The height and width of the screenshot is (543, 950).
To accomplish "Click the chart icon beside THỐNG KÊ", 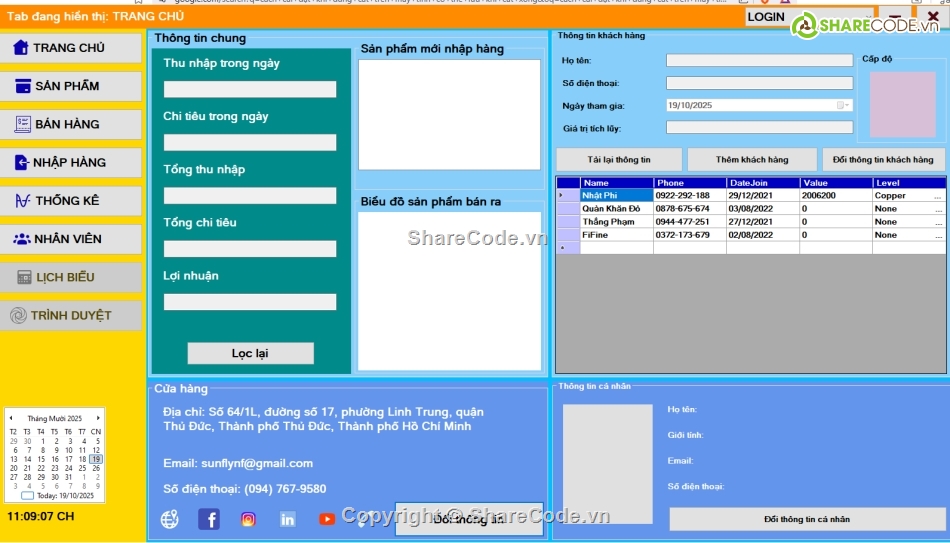I will pyautogui.click(x=22, y=201).
